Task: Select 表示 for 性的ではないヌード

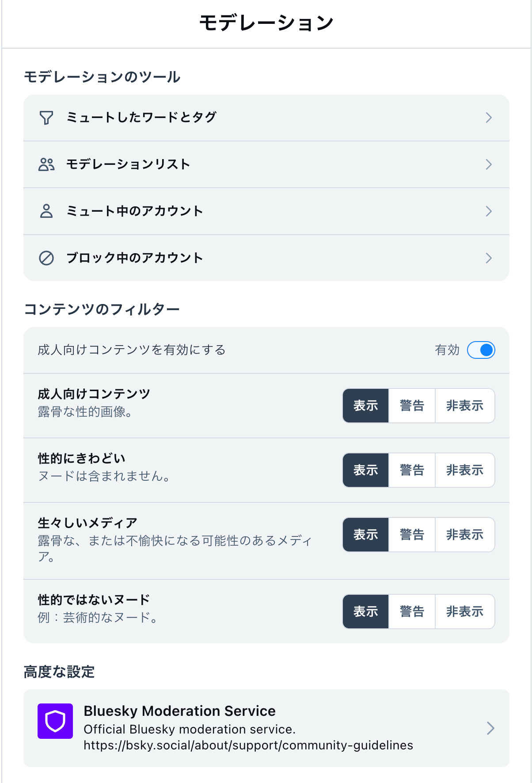Action: click(365, 612)
